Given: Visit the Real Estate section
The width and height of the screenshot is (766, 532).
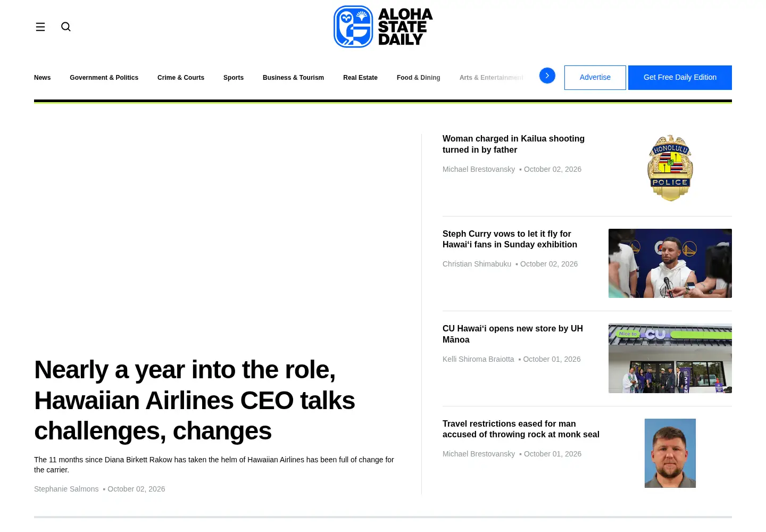Looking at the screenshot, I should (360, 78).
